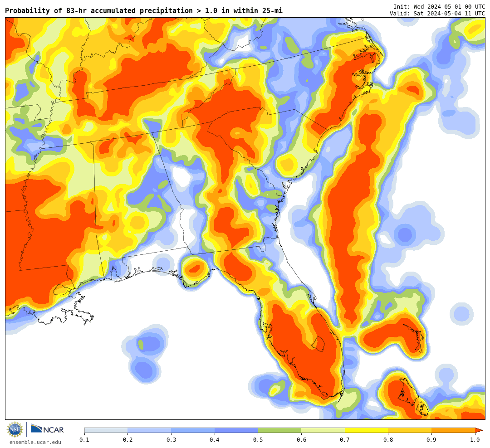The width and height of the screenshot is (490, 448).
Task: Click the red arrow tip of the colorbar
Action: 479,430
